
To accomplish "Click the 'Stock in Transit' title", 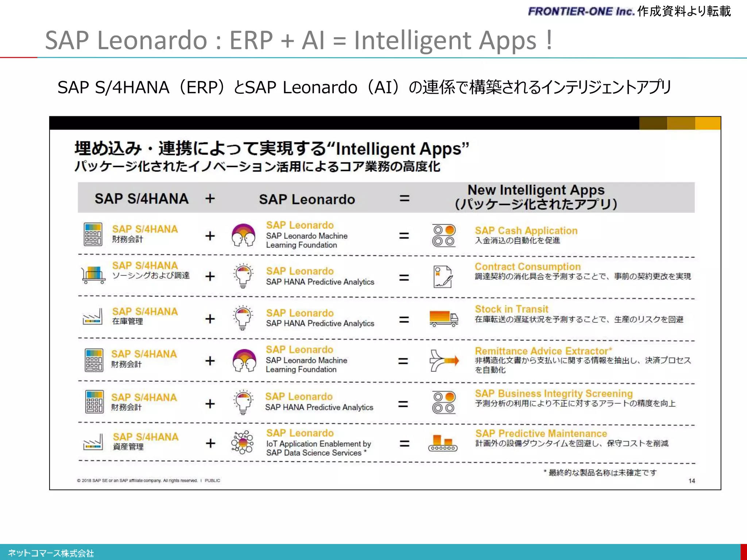I will [x=511, y=309].
